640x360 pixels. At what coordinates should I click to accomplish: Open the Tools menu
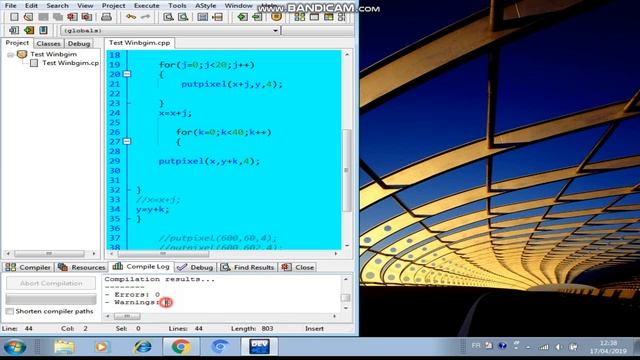[177, 6]
